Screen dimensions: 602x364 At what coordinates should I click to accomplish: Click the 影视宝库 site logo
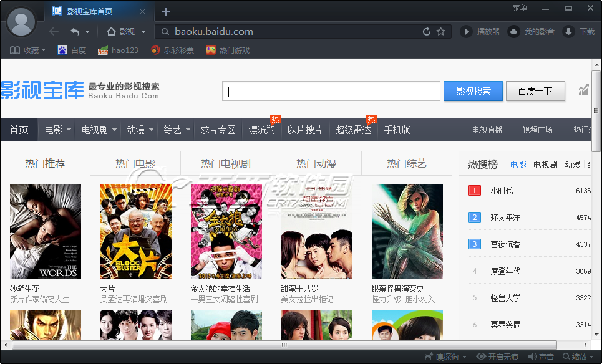[42, 90]
